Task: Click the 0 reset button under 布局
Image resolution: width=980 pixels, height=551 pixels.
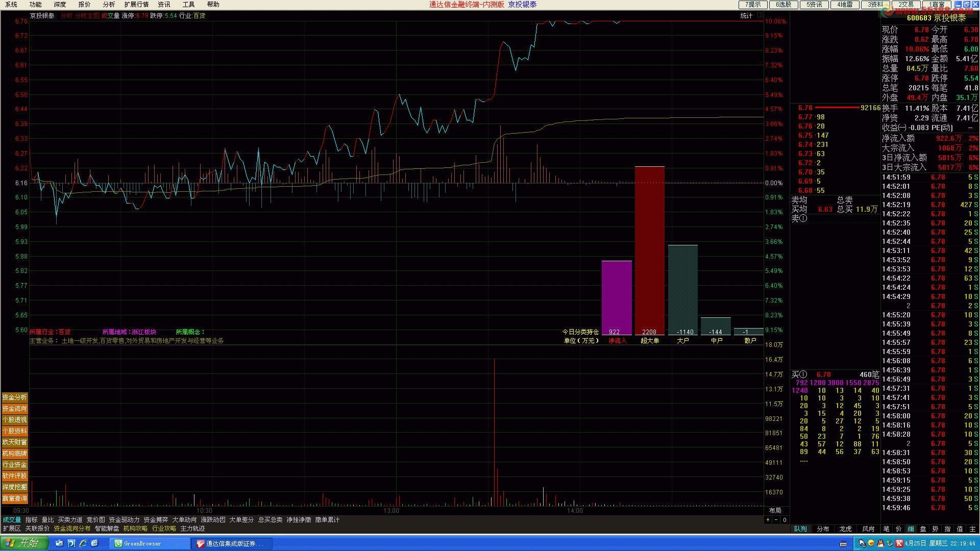Action: pos(785,520)
